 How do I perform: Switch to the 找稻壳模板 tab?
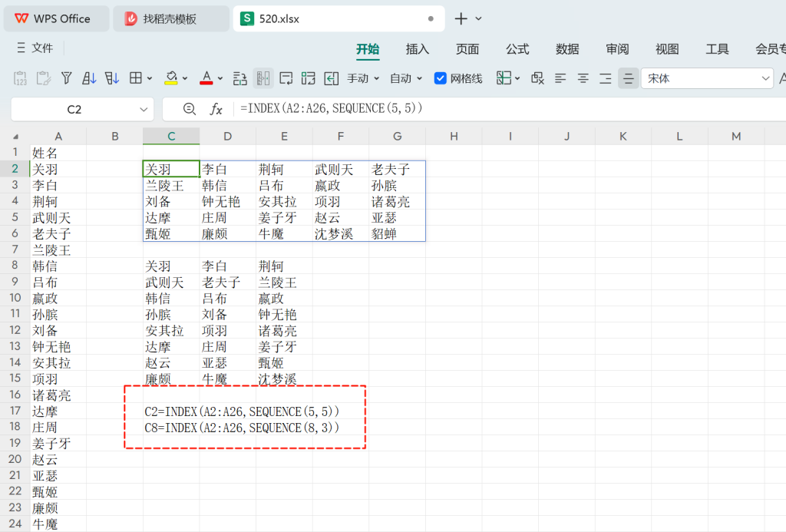(x=171, y=18)
